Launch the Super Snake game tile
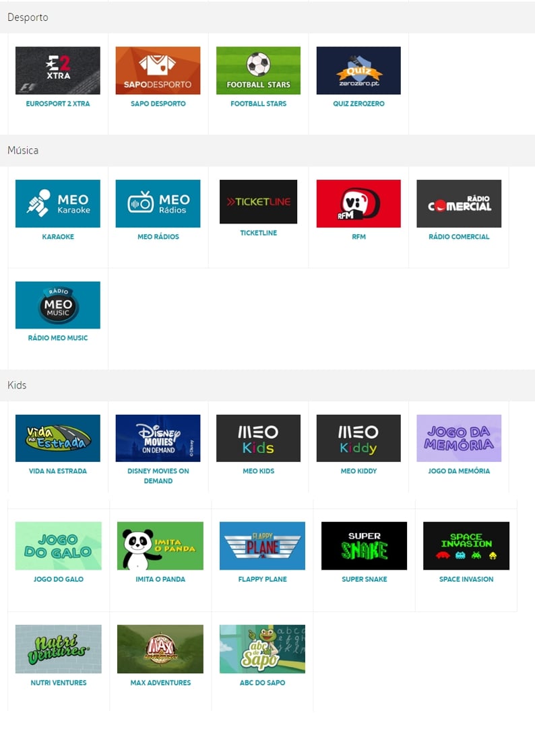The width and height of the screenshot is (535, 756). coord(365,546)
